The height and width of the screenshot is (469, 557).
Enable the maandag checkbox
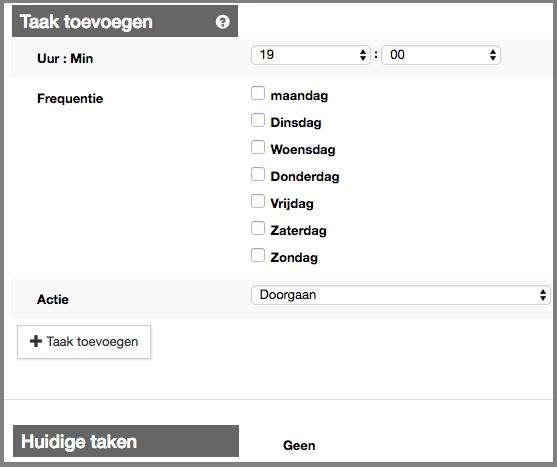tap(258, 93)
